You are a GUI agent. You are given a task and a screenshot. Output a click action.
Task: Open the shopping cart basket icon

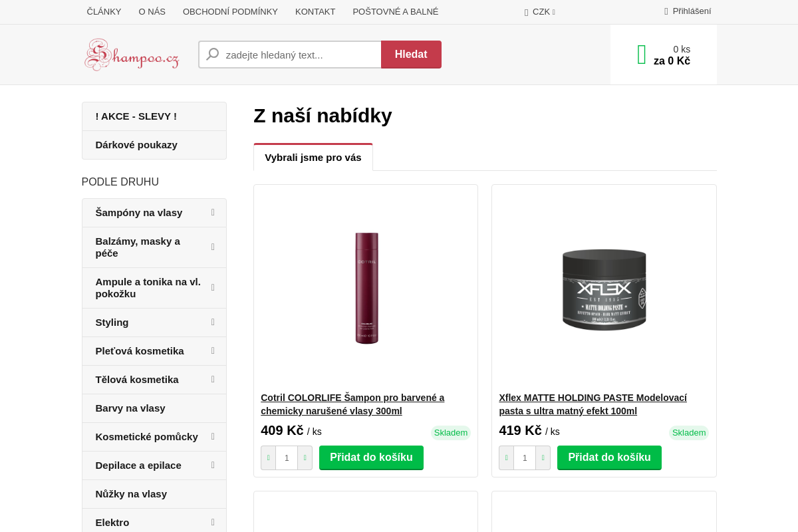641,55
